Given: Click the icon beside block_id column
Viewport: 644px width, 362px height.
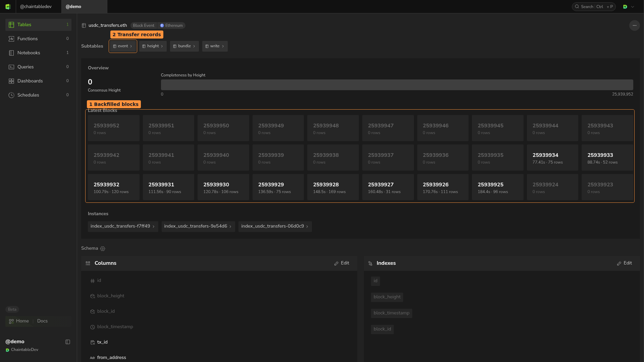Looking at the screenshot, I should [93, 312].
